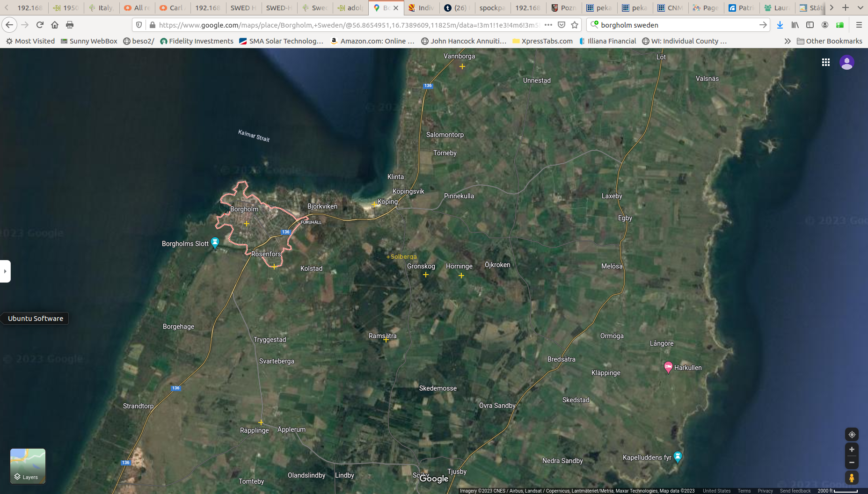Zoom out with the map minus button
Viewport: 868px width, 494px height.
click(852, 462)
